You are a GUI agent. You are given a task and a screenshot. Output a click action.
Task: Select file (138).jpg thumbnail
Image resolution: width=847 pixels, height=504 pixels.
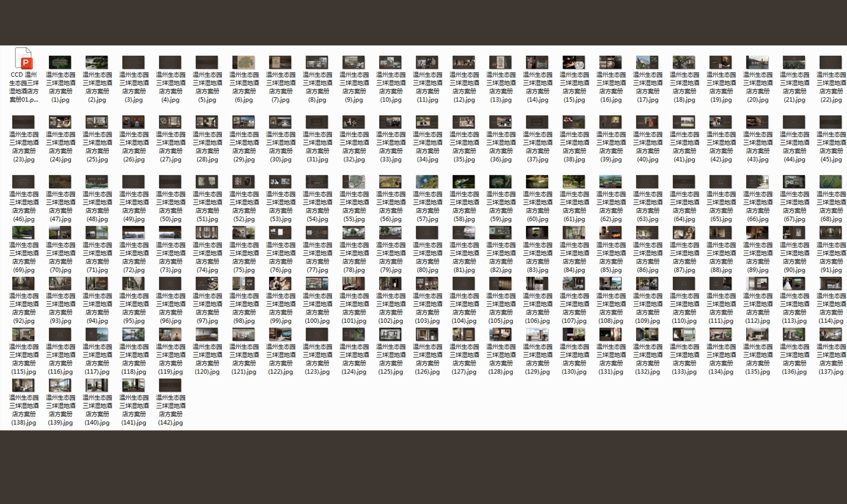pyautogui.click(x=23, y=386)
